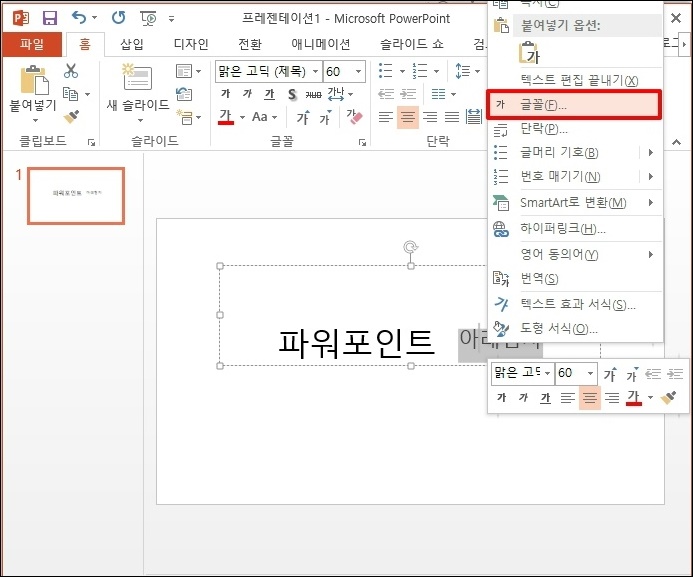The image size is (693, 577).
Task: Select 번역(S) in context menu
Action: [574, 279]
